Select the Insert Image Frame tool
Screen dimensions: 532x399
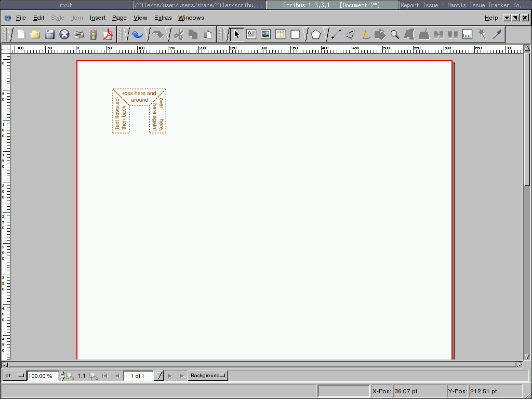[x=265, y=35]
